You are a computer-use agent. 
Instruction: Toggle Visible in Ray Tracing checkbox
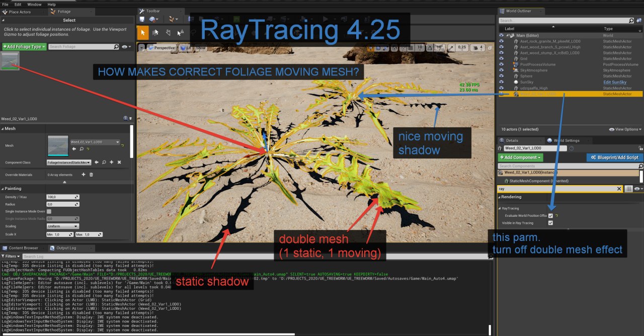tap(550, 223)
